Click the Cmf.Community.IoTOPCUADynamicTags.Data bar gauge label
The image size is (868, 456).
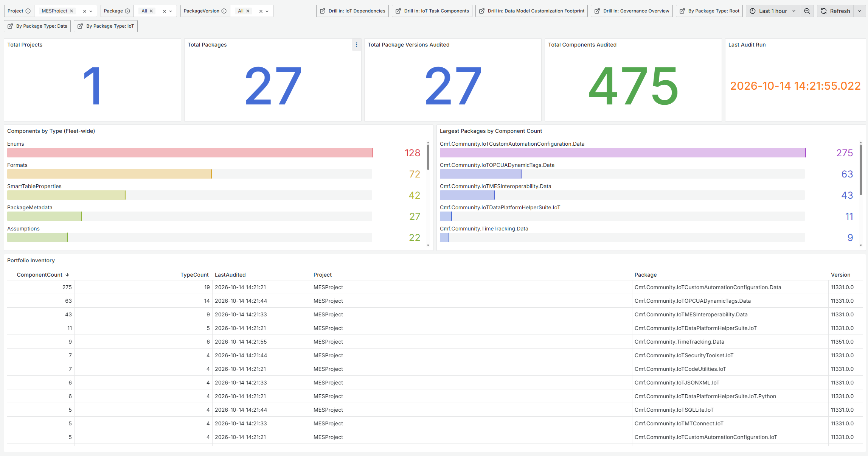tap(497, 165)
